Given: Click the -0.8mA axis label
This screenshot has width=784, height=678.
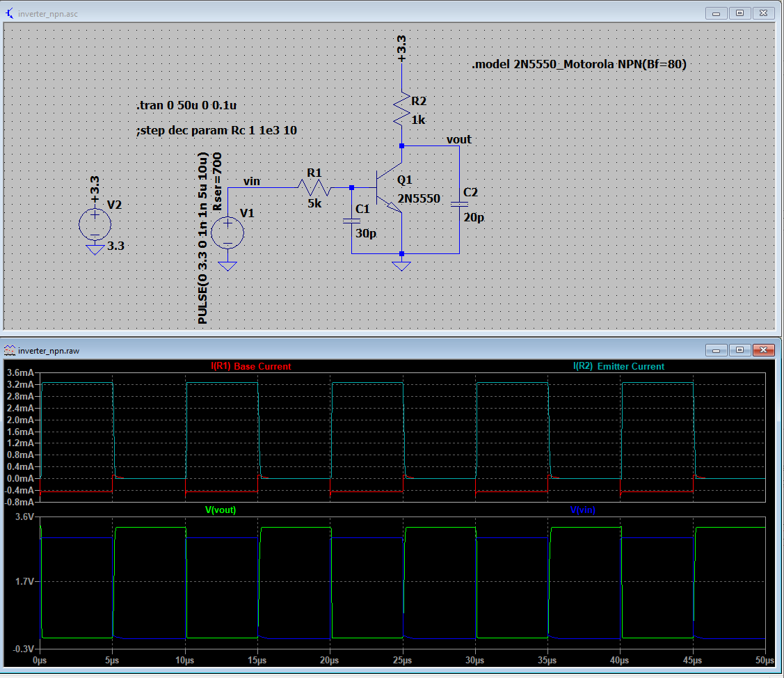Looking at the screenshot, I should [20, 502].
